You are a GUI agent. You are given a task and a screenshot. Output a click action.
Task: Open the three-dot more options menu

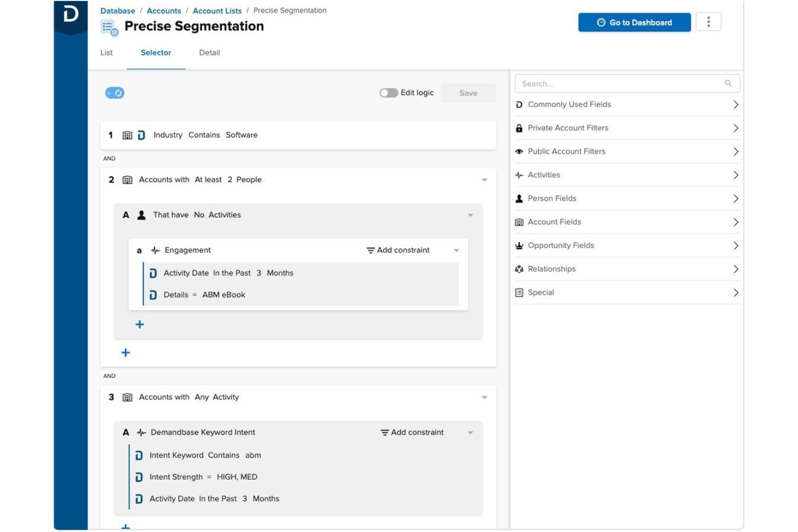pos(708,22)
